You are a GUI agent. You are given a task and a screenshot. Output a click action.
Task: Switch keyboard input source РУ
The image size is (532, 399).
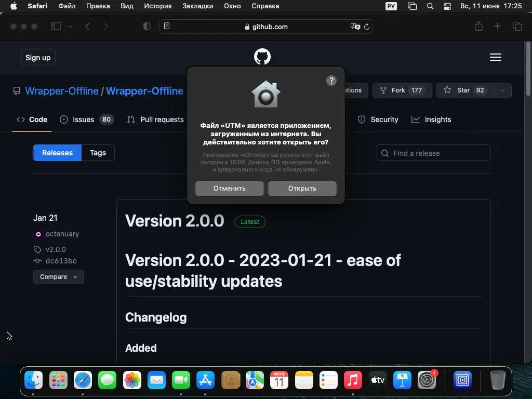tap(391, 6)
